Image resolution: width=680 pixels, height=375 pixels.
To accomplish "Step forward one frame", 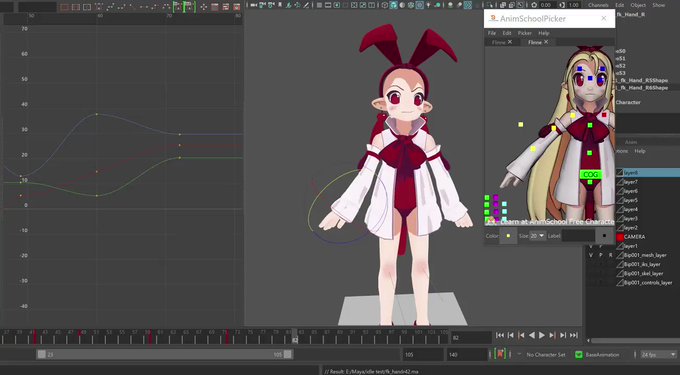I will 563,335.
